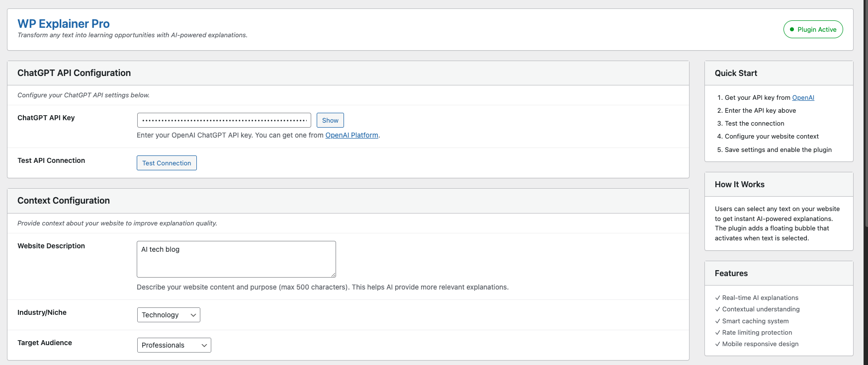Click the Smart caching system checkmark
The height and width of the screenshot is (365, 868).
pyautogui.click(x=717, y=321)
